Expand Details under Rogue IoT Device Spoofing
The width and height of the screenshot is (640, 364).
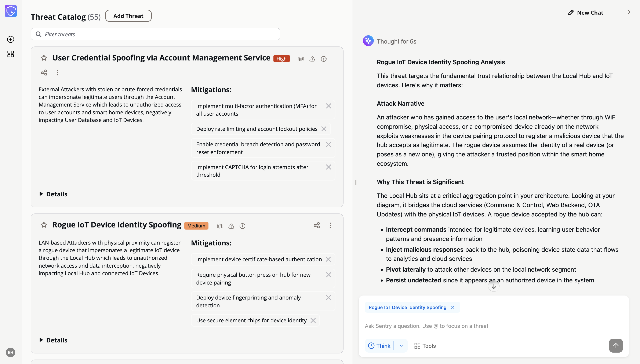[x=53, y=340]
